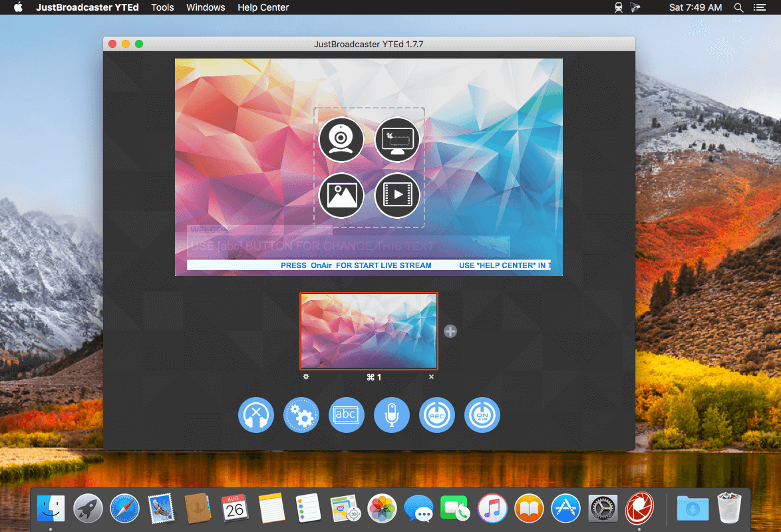Open the Downloads folder in Dock
Viewport: 781px width, 532px height.
pyautogui.click(x=693, y=509)
